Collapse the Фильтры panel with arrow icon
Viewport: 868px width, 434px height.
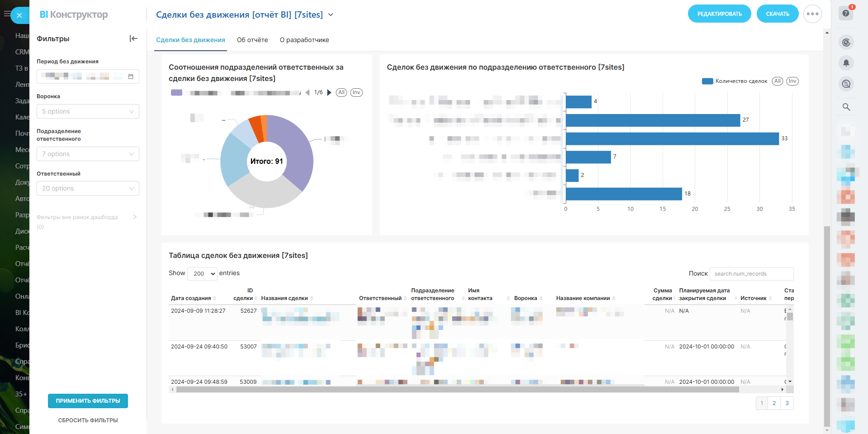pos(133,38)
